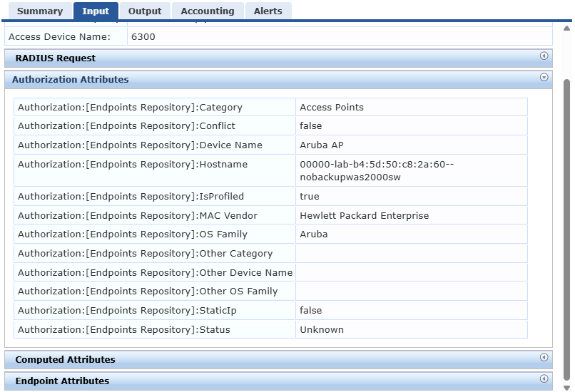This screenshot has width=575, height=392.
Task: Expand the RADIUS Request section arrow
Action: click(x=544, y=56)
